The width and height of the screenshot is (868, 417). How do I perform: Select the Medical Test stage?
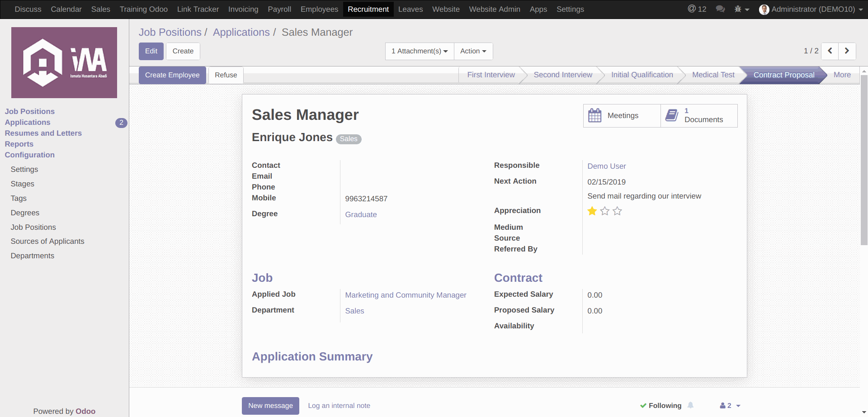(713, 75)
